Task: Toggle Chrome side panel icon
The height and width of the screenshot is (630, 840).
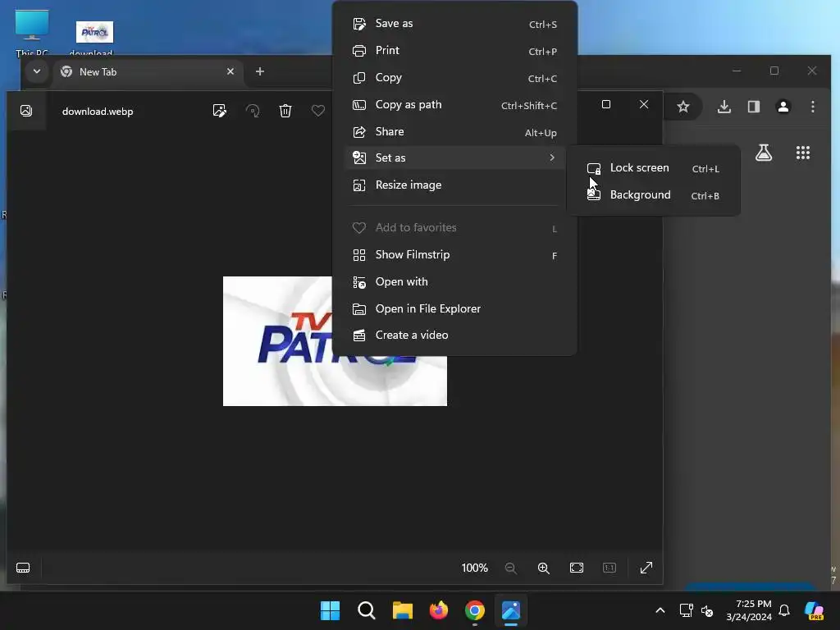Action: pos(754,107)
